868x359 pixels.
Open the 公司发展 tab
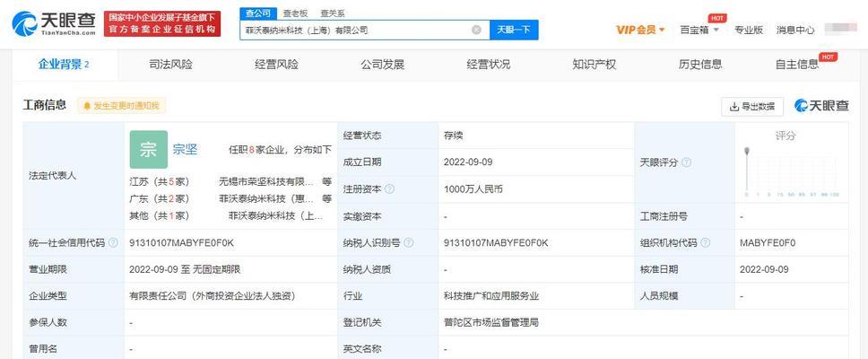tap(383, 65)
